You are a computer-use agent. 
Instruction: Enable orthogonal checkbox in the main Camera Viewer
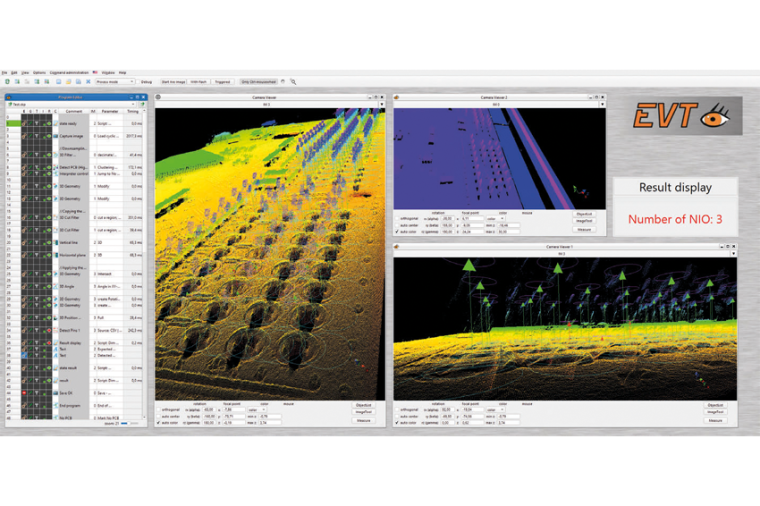pos(160,409)
